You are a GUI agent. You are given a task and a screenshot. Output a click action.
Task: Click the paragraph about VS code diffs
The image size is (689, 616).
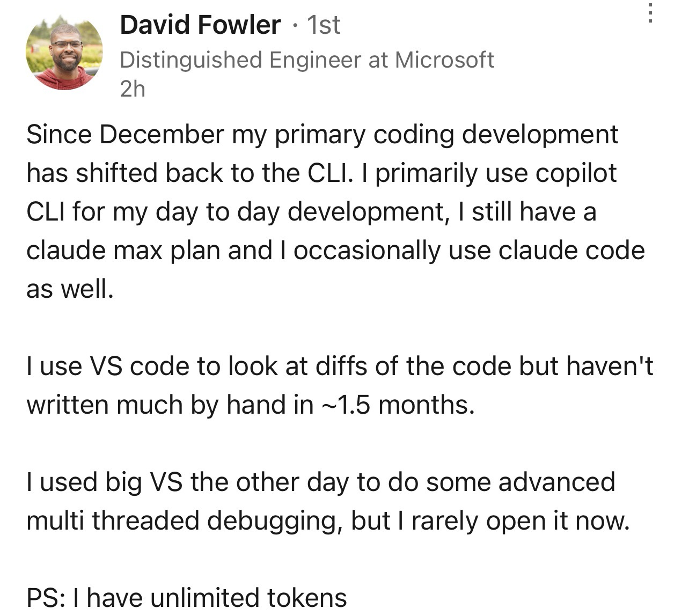(x=339, y=366)
